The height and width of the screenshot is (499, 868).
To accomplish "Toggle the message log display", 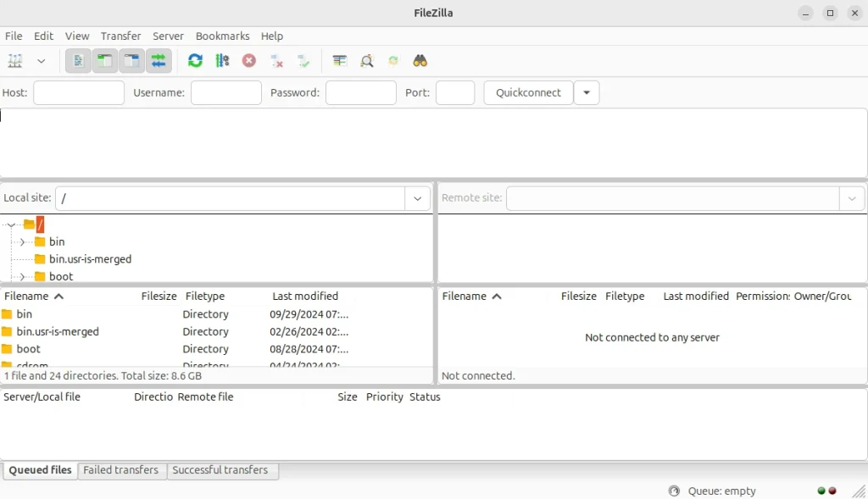I will tap(78, 61).
